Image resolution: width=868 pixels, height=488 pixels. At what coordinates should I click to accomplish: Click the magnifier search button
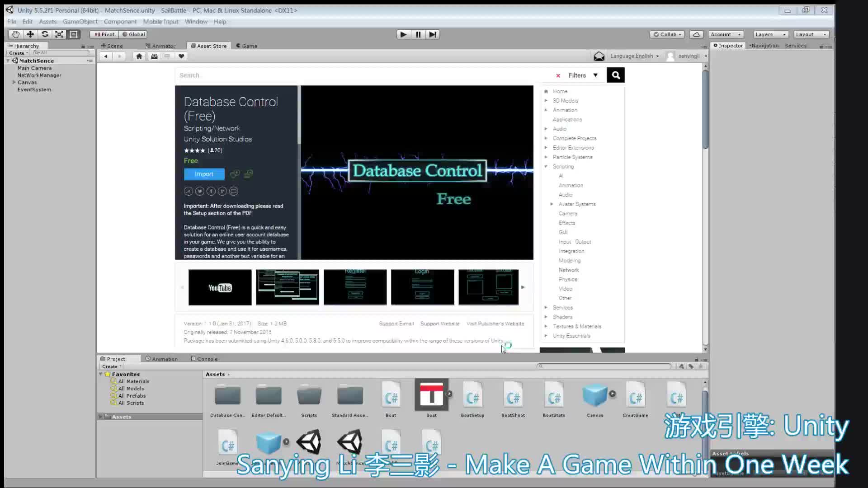(616, 75)
